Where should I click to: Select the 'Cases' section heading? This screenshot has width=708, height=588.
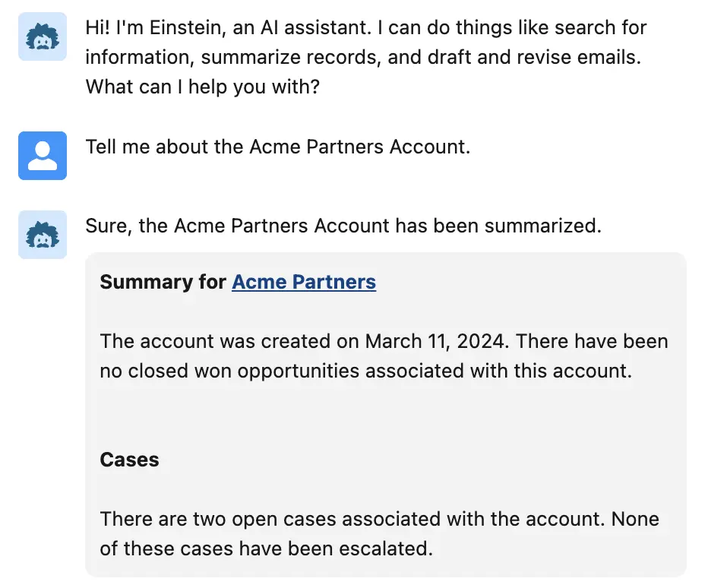129,460
